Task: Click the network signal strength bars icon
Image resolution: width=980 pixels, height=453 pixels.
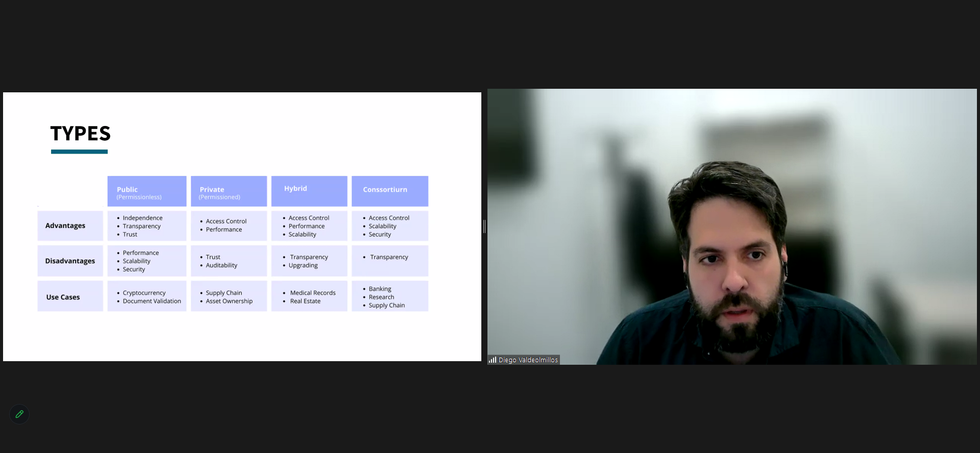Action: (493, 360)
